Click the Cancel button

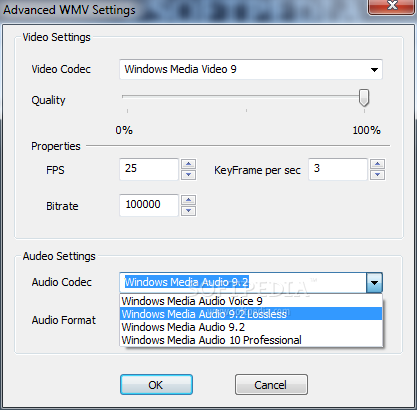click(271, 385)
